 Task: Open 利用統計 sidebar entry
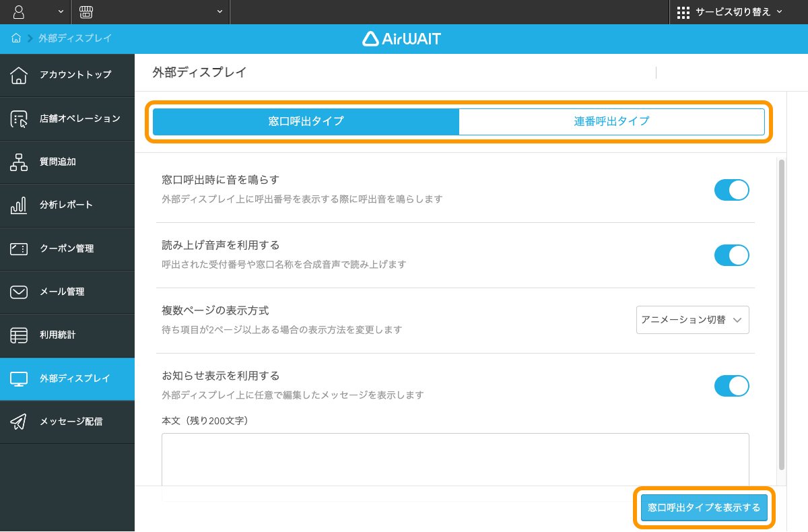pos(67,335)
